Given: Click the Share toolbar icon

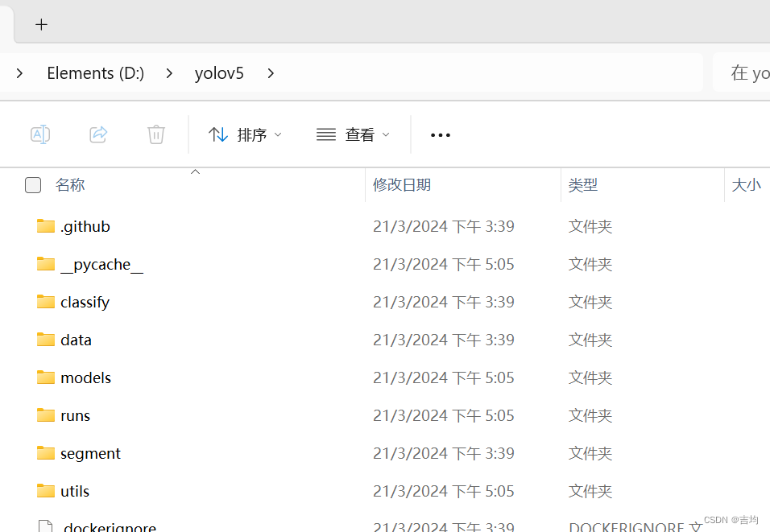Looking at the screenshot, I should pos(98,134).
